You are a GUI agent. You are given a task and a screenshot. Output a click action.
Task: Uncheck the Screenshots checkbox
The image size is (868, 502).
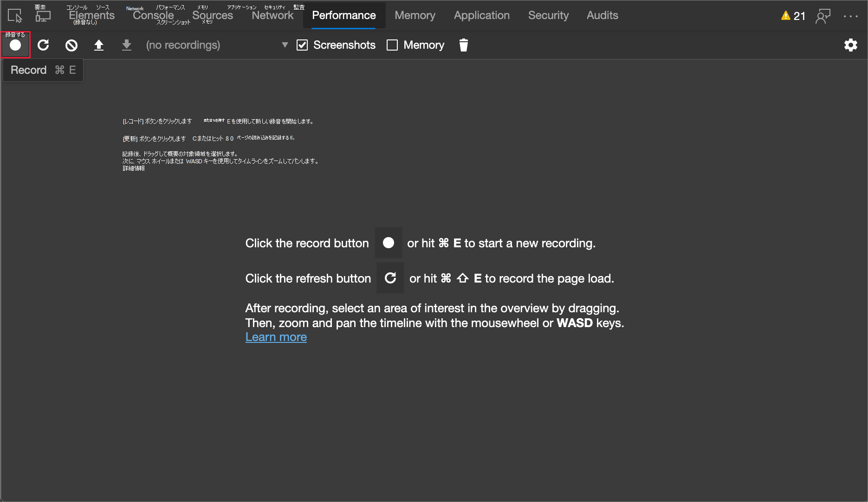pos(302,45)
